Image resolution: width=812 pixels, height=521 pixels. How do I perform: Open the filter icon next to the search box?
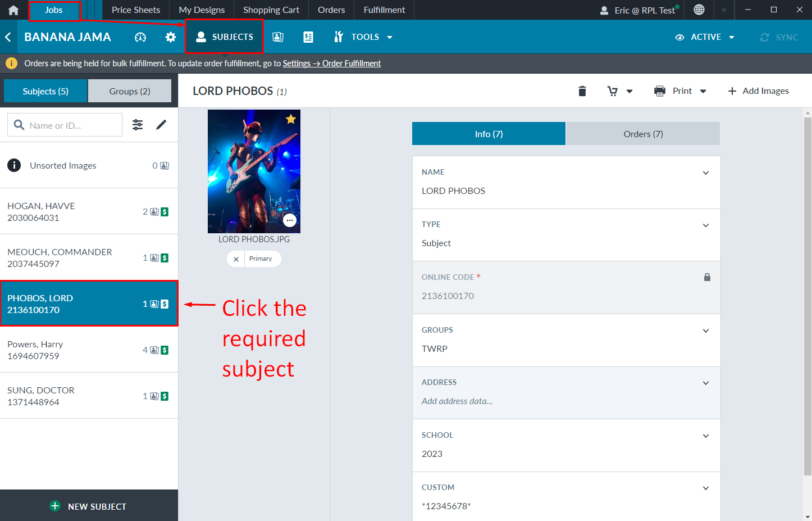(138, 125)
